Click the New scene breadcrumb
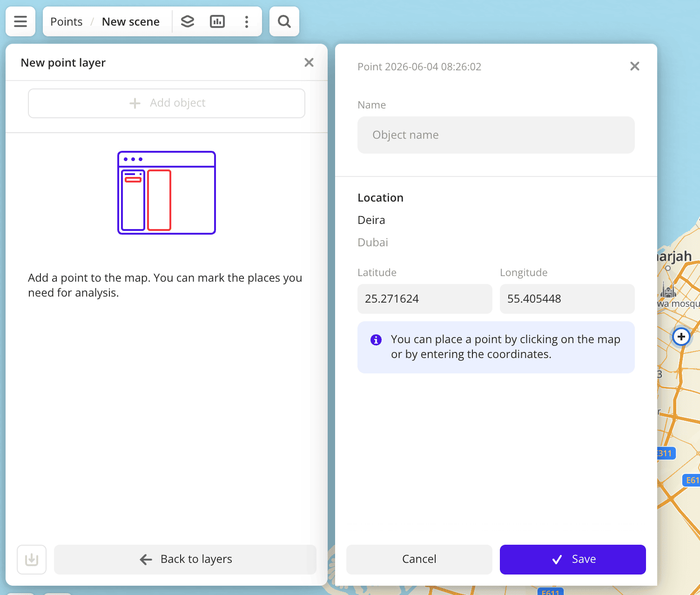This screenshot has width=700, height=595. [x=131, y=22]
